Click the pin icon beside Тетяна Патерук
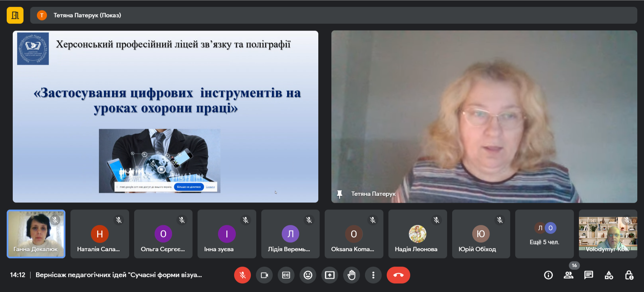 point(339,194)
